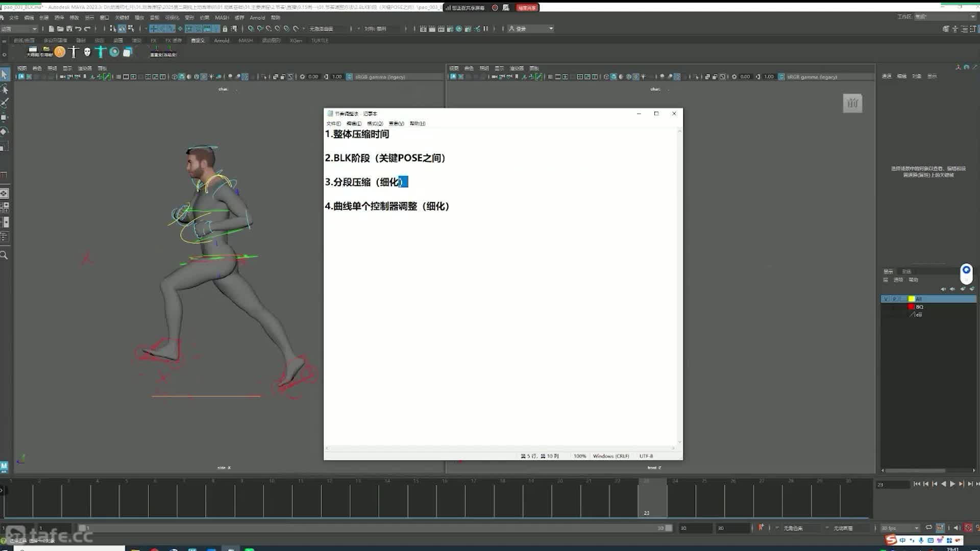Toggle loop playback icon
Screen dimensions: 980x551
click(x=929, y=528)
